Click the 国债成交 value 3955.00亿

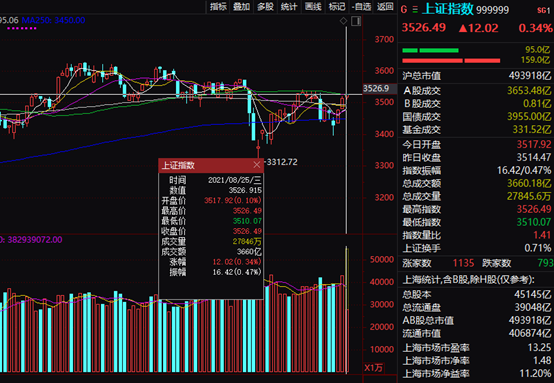click(x=529, y=117)
